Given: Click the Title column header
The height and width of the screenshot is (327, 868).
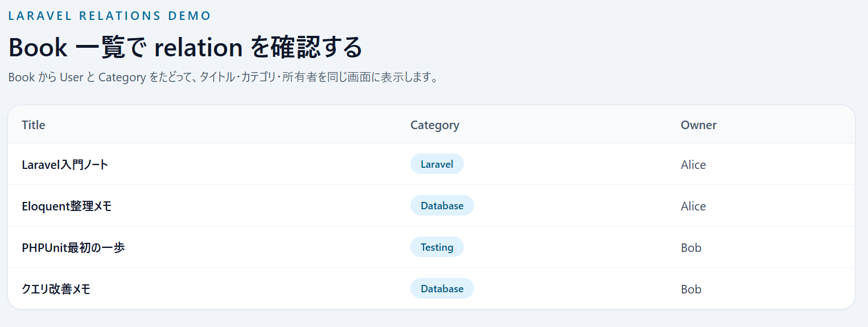Looking at the screenshot, I should (x=34, y=125).
